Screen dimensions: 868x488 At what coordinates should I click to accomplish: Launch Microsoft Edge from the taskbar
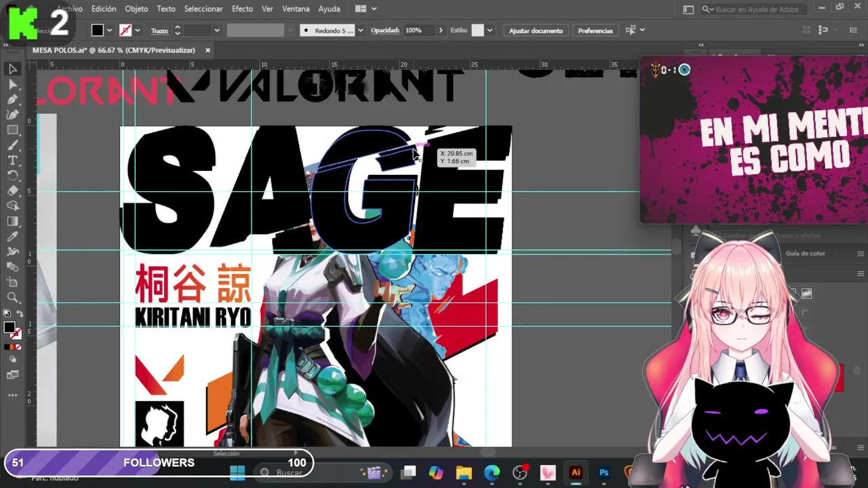[x=492, y=473]
